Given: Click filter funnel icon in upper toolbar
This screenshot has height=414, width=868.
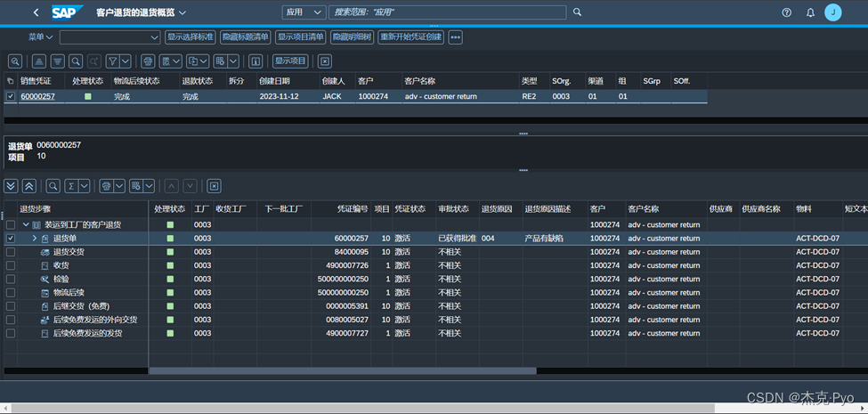Looking at the screenshot, I should pos(112,61).
